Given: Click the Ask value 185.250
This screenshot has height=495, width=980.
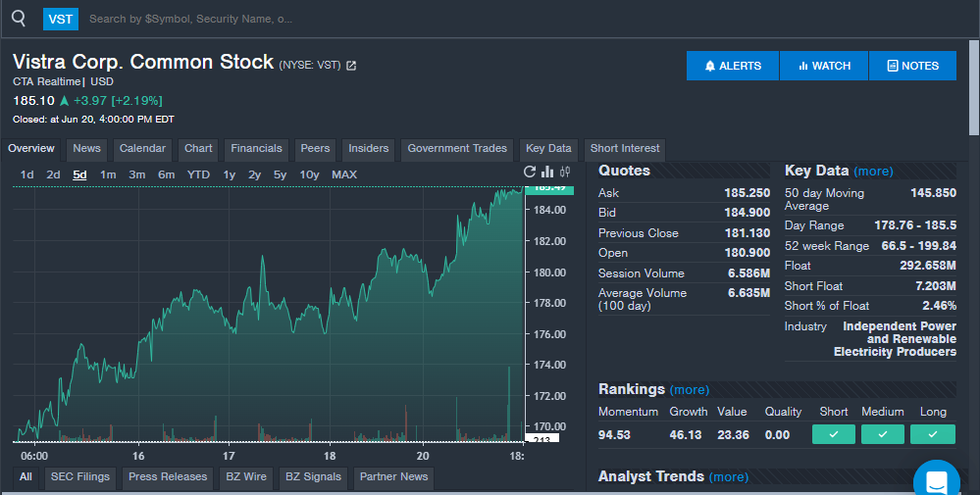Looking at the screenshot, I should pyautogui.click(x=747, y=193).
